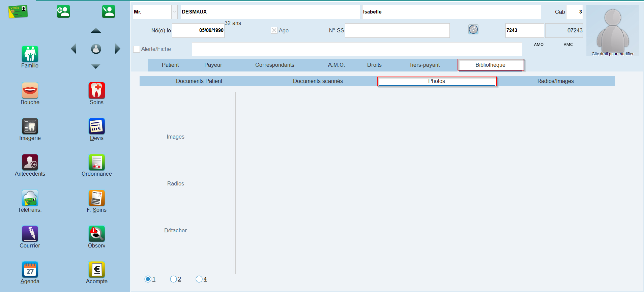Click the patient photo placeholder

pos(613,30)
